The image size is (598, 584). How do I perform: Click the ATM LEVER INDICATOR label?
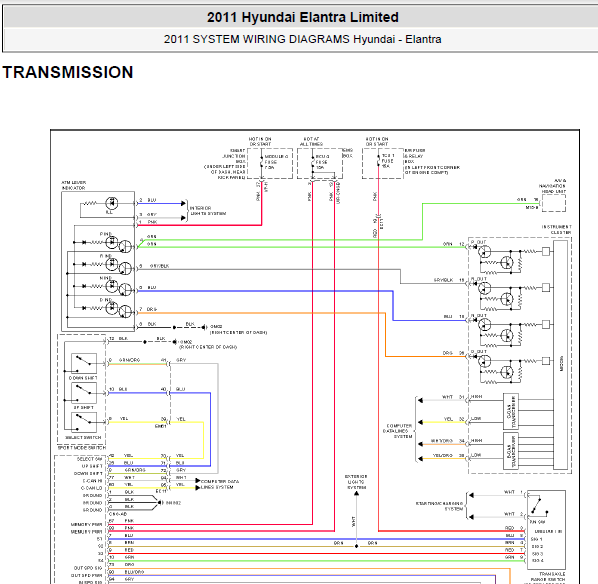coord(74,185)
